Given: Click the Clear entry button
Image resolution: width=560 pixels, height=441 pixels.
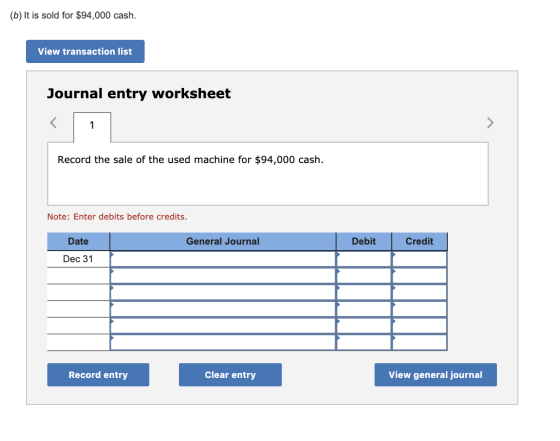Looking at the screenshot, I should click(x=230, y=375).
